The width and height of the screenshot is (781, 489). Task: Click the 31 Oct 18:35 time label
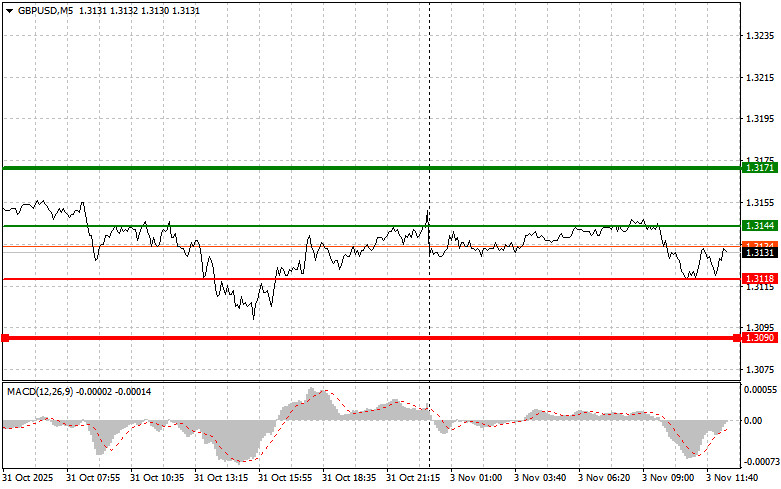point(349,478)
